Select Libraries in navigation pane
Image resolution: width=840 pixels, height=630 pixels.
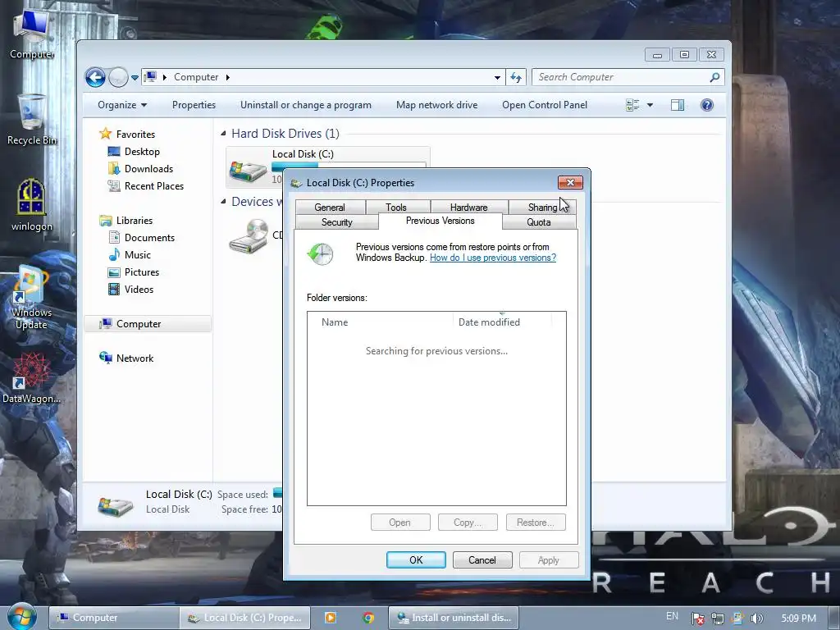click(126, 220)
